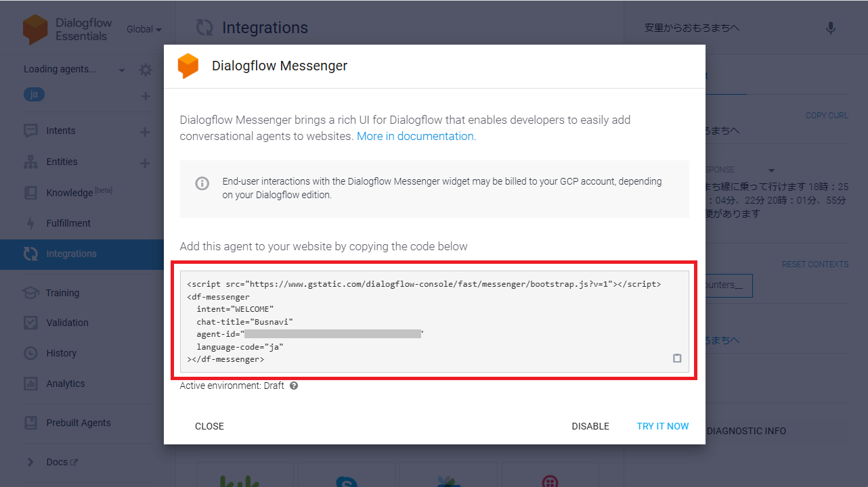
Task: Go to Training in the sidebar
Action: click(x=62, y=293)
